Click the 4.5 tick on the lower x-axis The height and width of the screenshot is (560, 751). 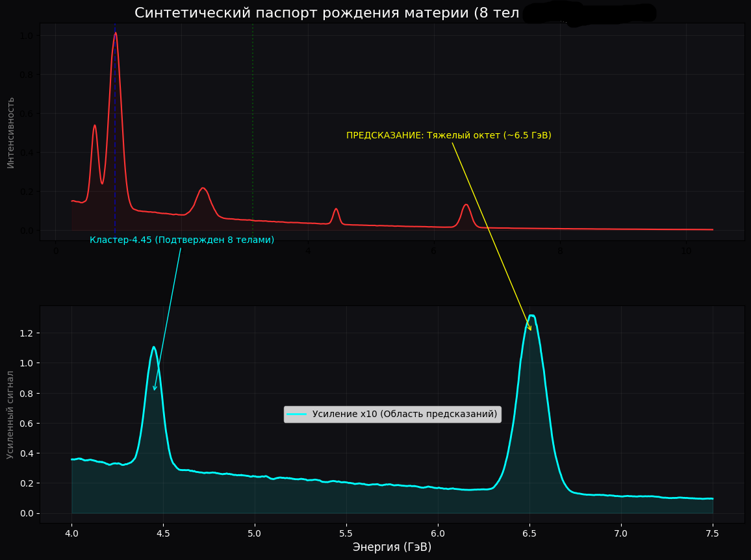[x=163, y=533]
